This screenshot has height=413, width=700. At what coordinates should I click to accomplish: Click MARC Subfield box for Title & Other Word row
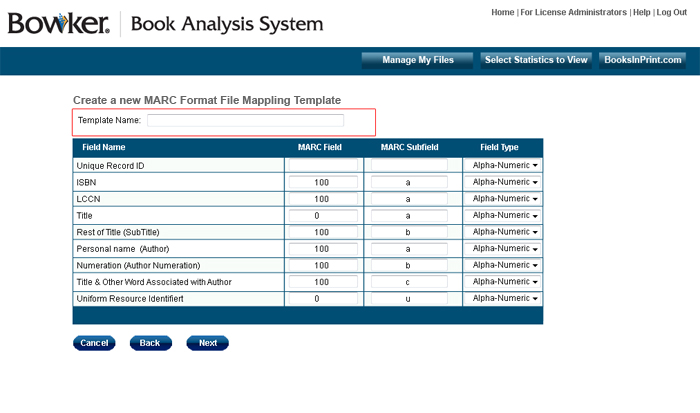tap(409, 282)
